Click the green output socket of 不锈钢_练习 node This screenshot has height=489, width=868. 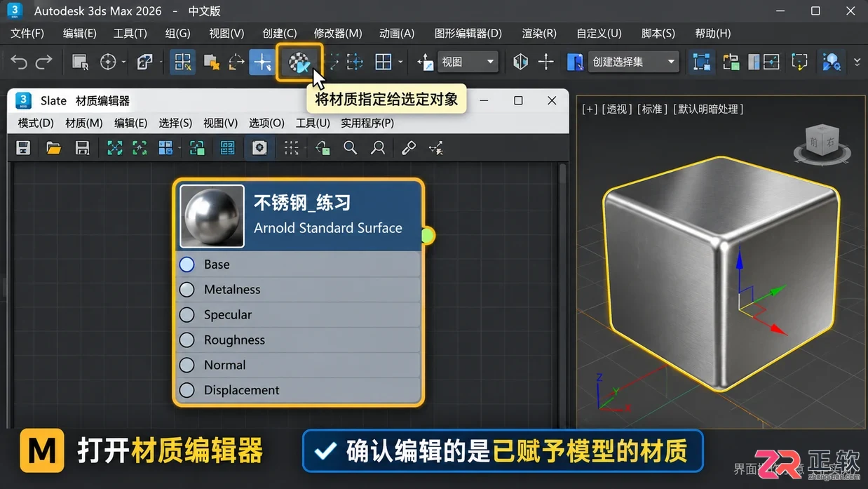tap(427, 236)
